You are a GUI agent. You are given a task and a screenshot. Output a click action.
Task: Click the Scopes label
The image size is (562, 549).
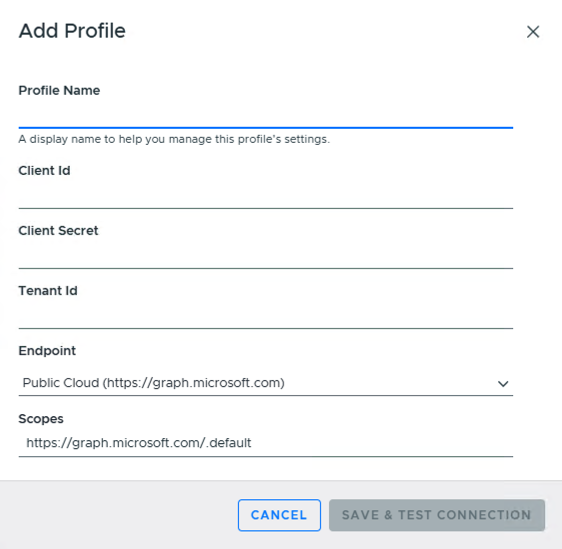(x=41, y=419)
